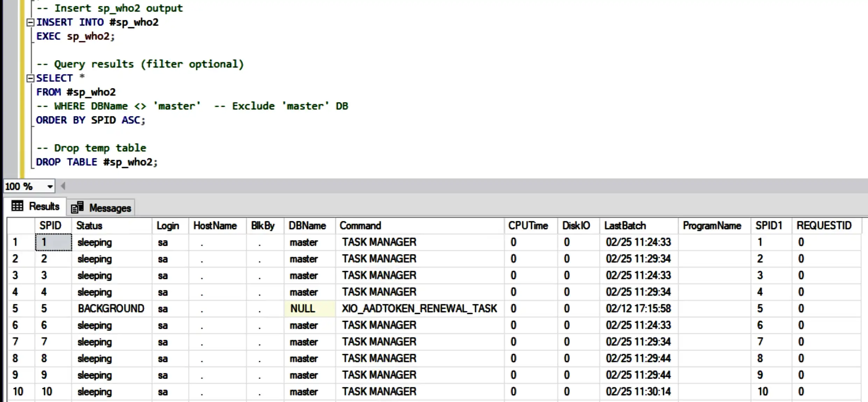868x402 pixels.
Task: Click the SPID1 column header
Action: click(771, 225)
